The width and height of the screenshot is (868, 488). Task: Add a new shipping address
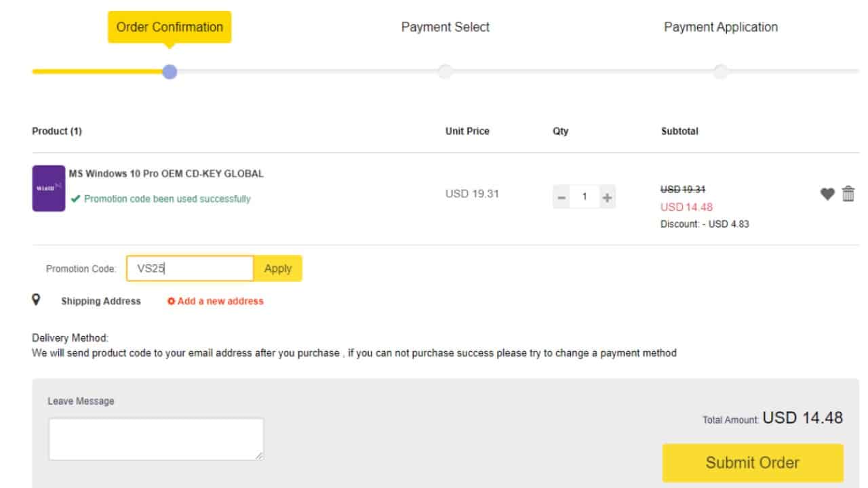tap(216, 301)
